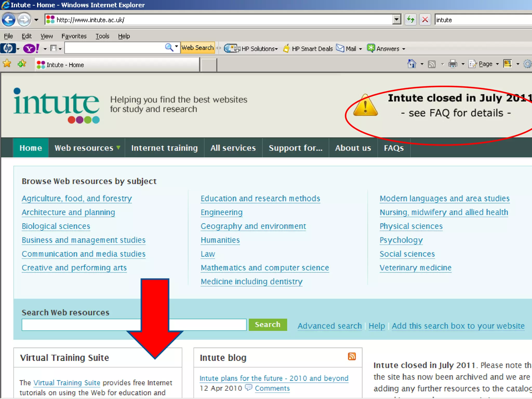This screenshot has height=399, width=532.
Task: Click the red Stop loading icon
Action: pos(425,20)
